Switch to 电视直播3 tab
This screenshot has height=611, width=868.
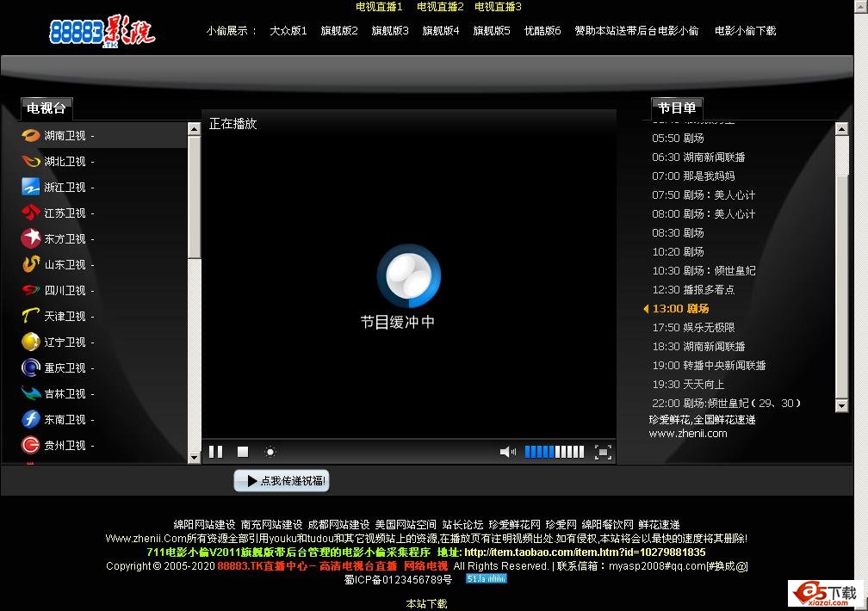[499, 7]
